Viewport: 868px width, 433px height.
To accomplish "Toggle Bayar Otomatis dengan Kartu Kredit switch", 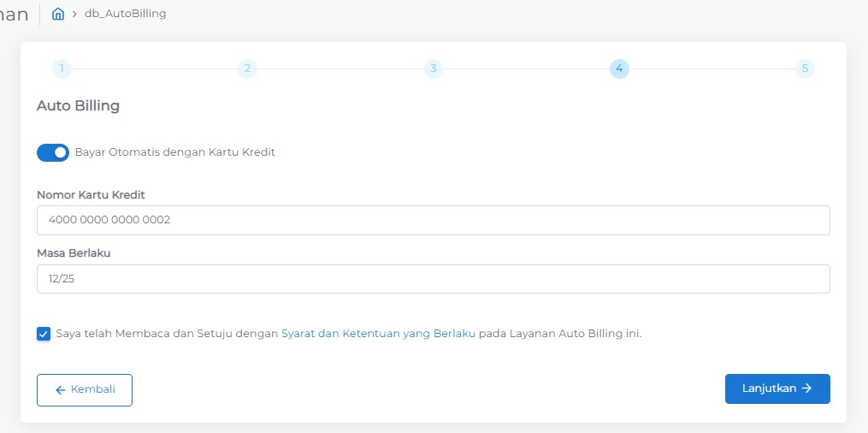I will pos(53,152).
